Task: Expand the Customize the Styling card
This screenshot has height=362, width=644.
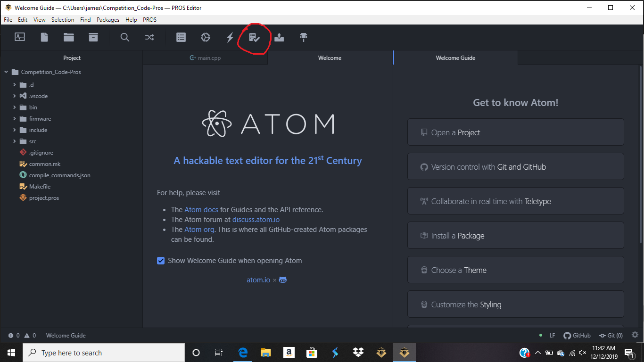Action: point(516,304)
